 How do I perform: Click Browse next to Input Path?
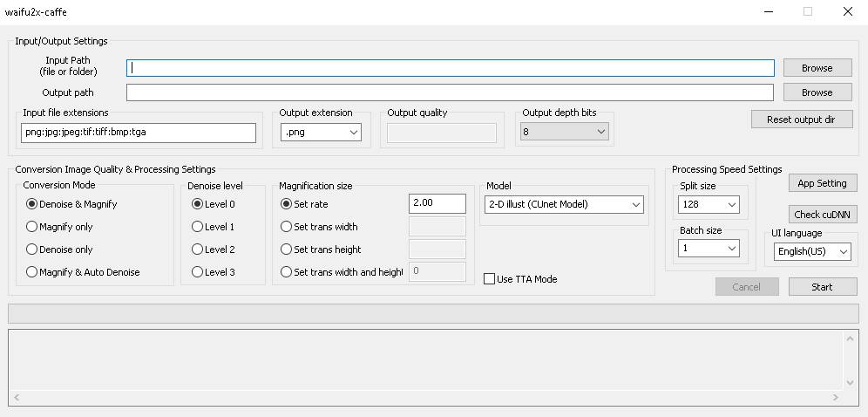click(817, 68)
